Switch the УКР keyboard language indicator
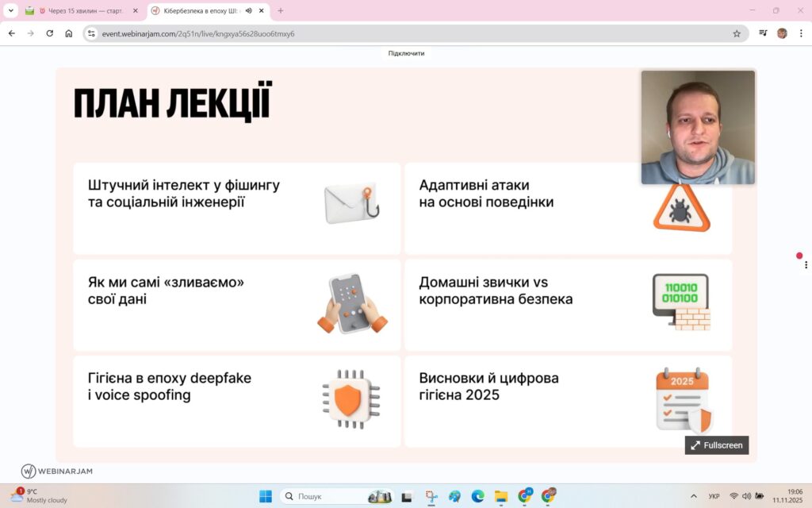 (x=714, y=496)
